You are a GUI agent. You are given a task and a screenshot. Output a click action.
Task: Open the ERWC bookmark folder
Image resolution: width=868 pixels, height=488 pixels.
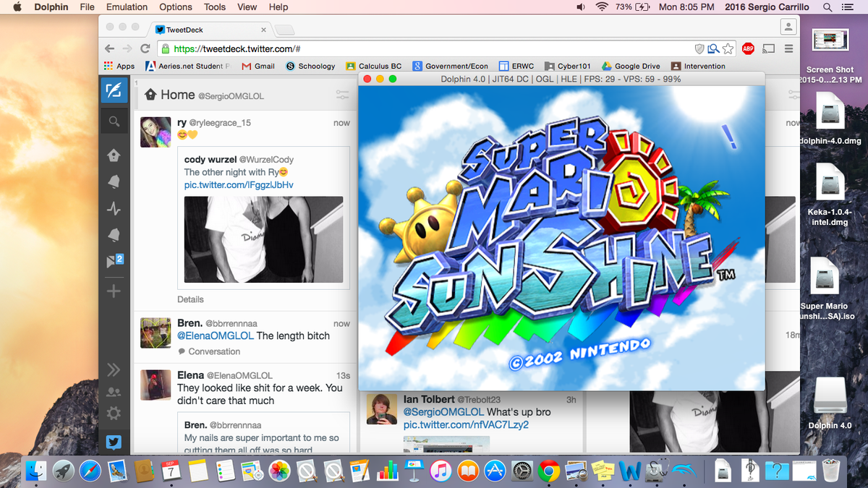[516, 66]
